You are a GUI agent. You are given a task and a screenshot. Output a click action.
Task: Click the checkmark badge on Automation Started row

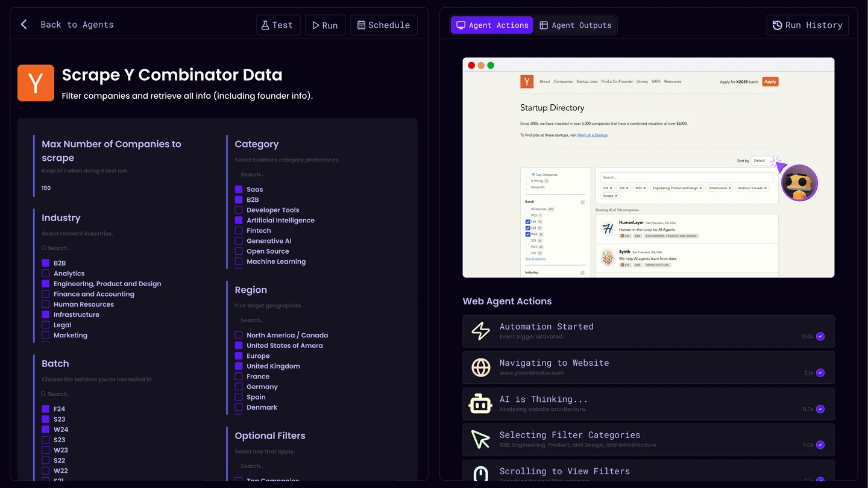[820, 337]
